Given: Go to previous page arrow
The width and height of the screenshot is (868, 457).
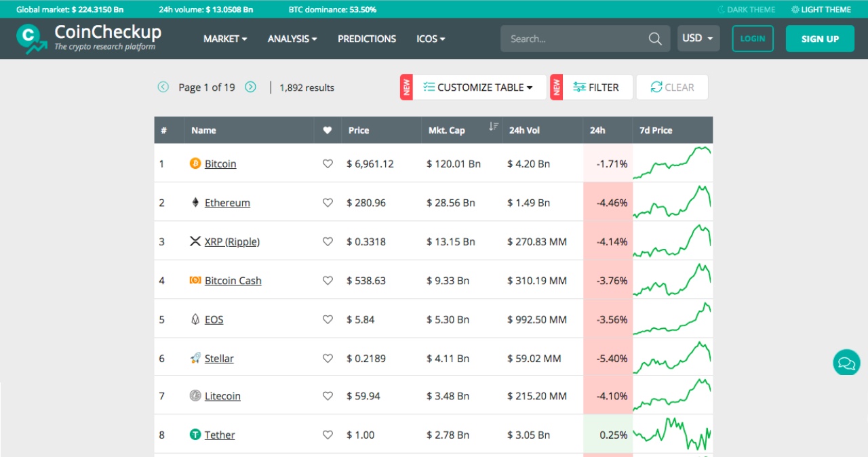Looking at the screenshot, I should (163, 87).
